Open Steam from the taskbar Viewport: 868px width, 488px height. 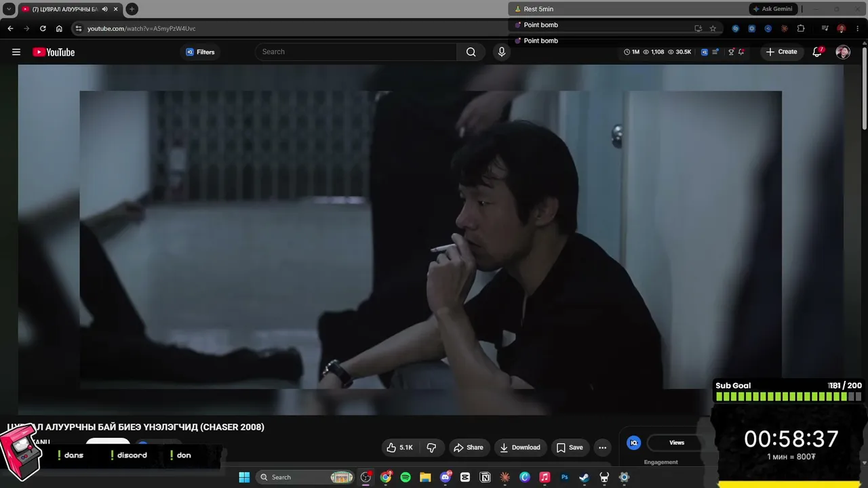584,477
